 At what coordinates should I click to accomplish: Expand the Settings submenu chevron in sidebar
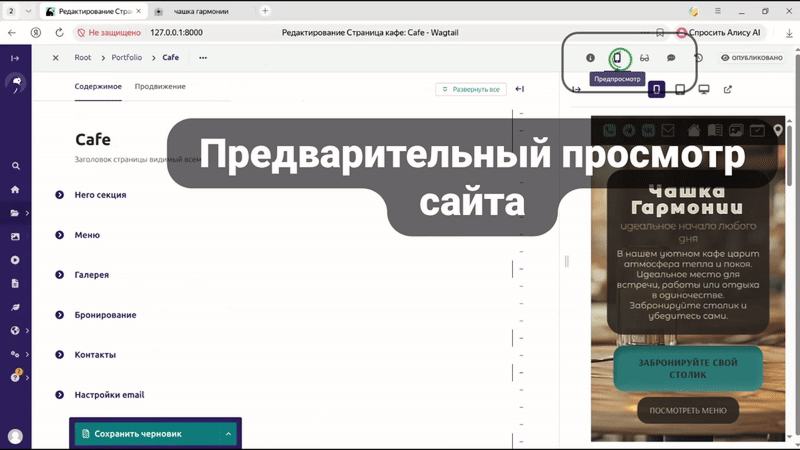point(27,354)
